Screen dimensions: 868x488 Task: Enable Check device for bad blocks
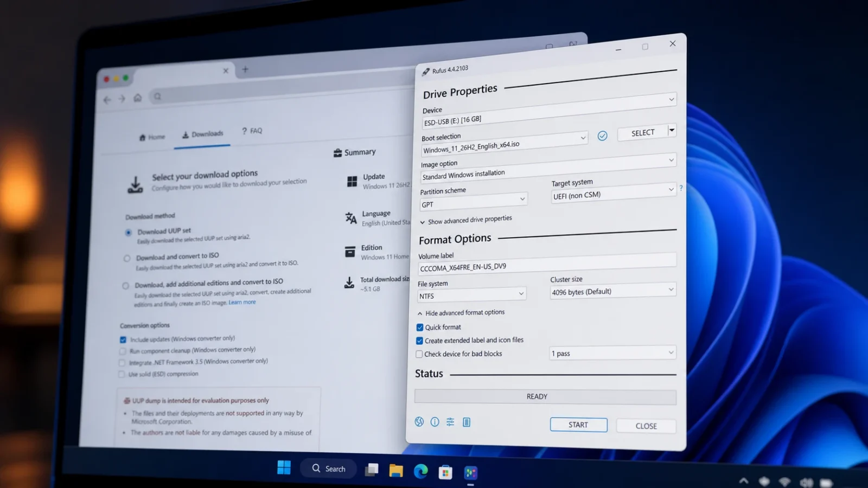419,354
